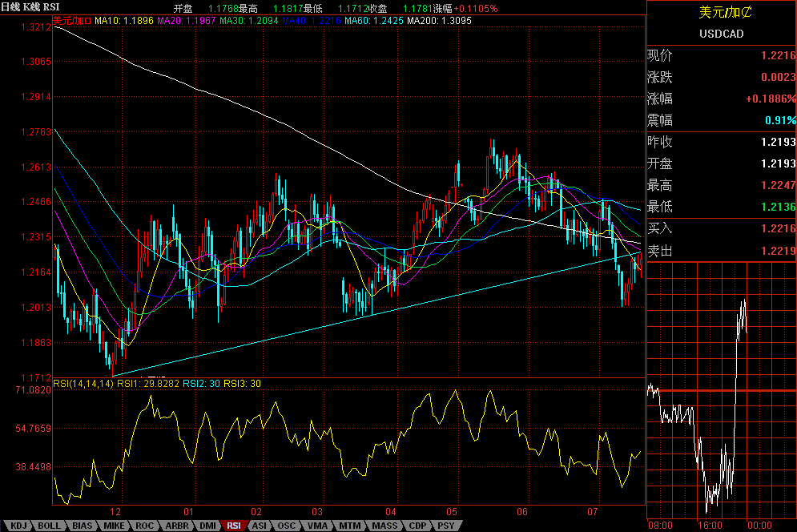Click the 08:00 label on intraday chart
Screen dimensions: 797x532
tap(660, 526)
